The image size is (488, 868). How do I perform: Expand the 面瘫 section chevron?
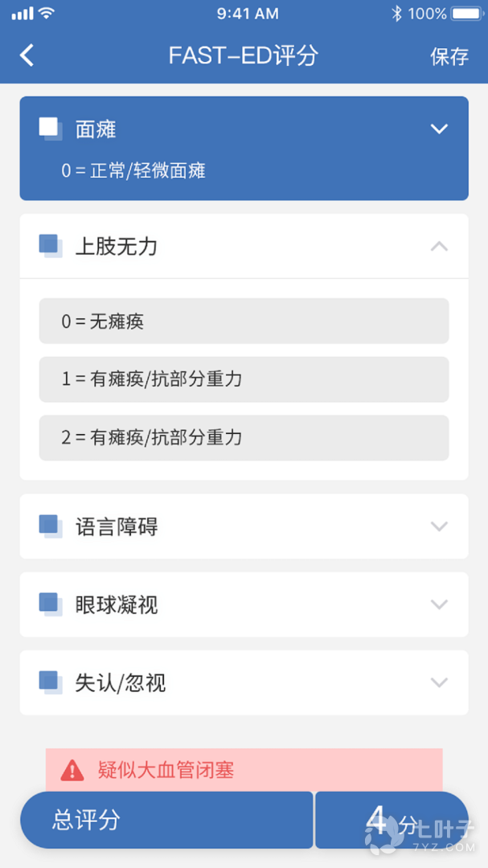pos(439,129)
